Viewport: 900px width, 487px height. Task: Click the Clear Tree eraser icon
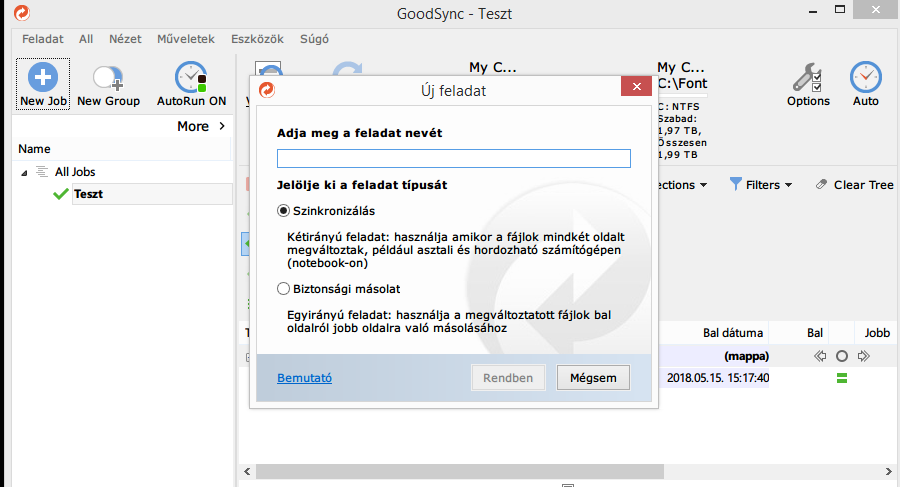point(822,185)
